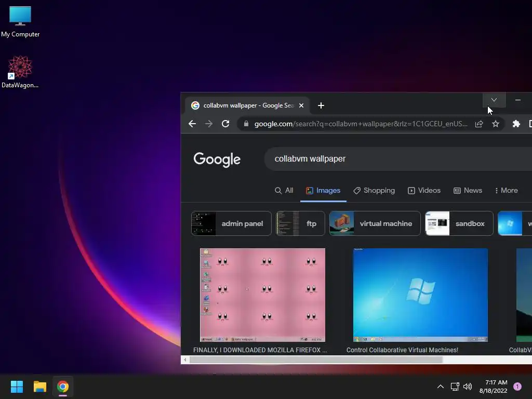Image resolution: width=532 pixels, height=399 pixels.
Task: Open the notification center badge
Action: 517,387
